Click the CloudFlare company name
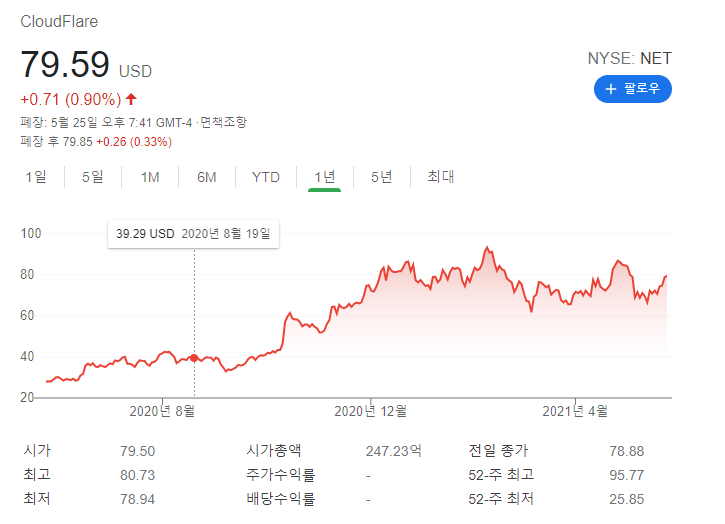Screen dimensions: 725x524 (x=59, y=21)
